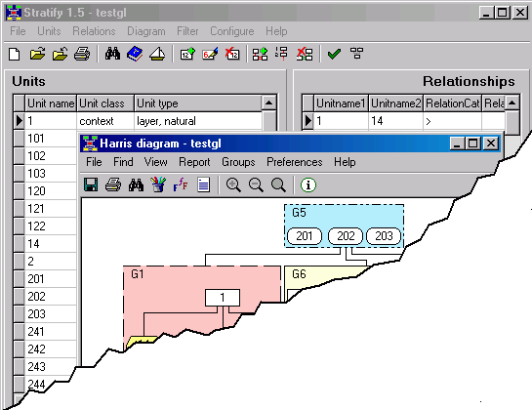532x410 pixels.
Task: Click the delete unit icon with red X
Action: (x=232, y=54)
